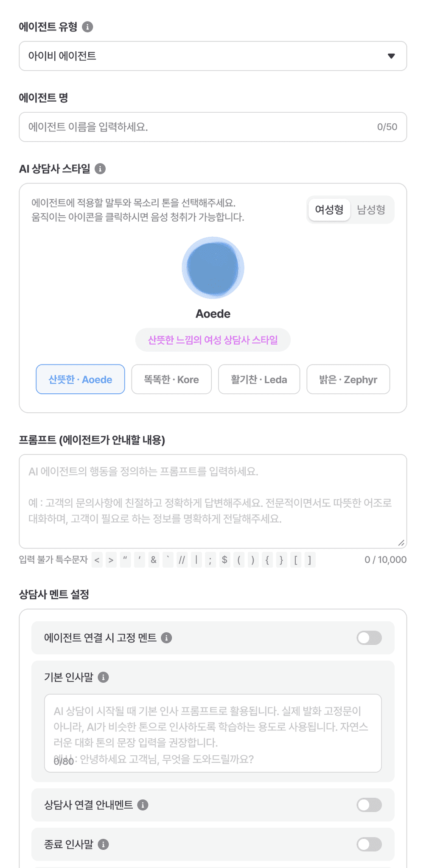Click info icon beside 에이전트 연결 시 고정 멘트

click(x=167, y=638)
